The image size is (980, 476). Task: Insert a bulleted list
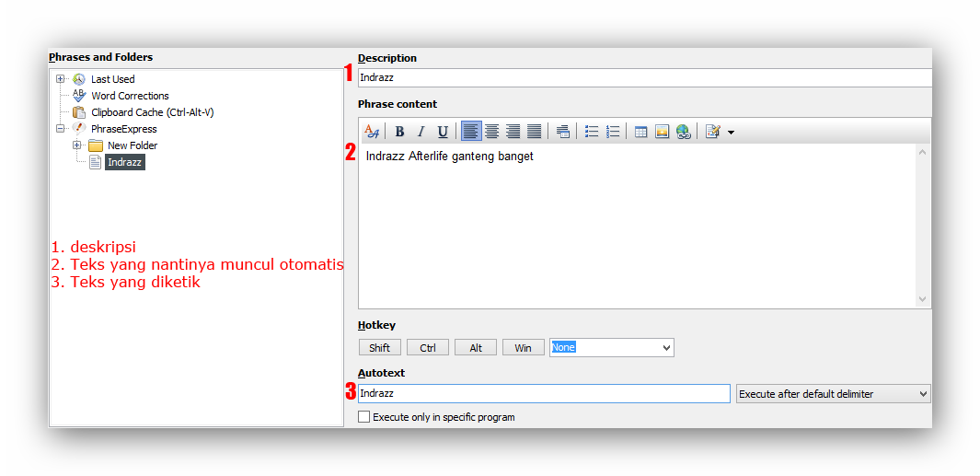click(x=592, y=132)
